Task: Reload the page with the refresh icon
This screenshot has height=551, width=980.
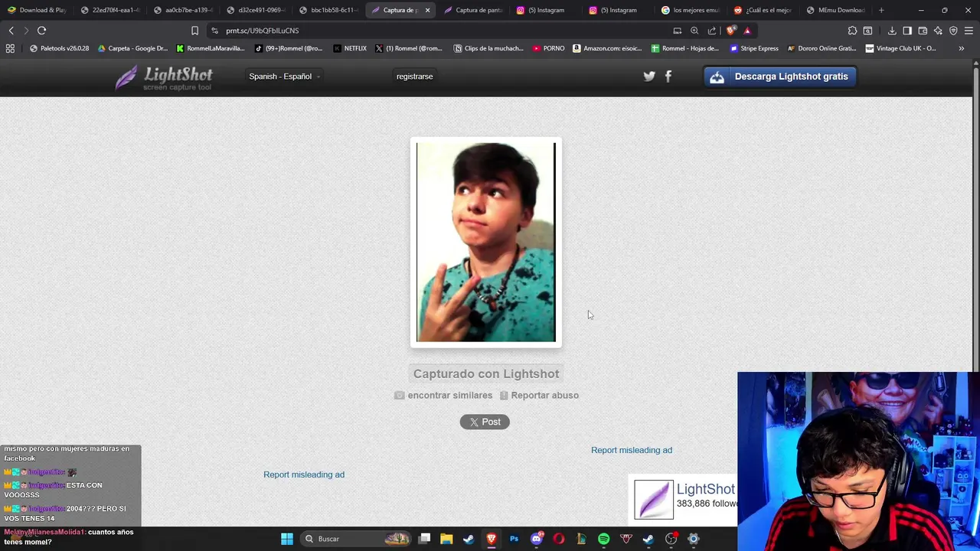Action: click(41, 31)
